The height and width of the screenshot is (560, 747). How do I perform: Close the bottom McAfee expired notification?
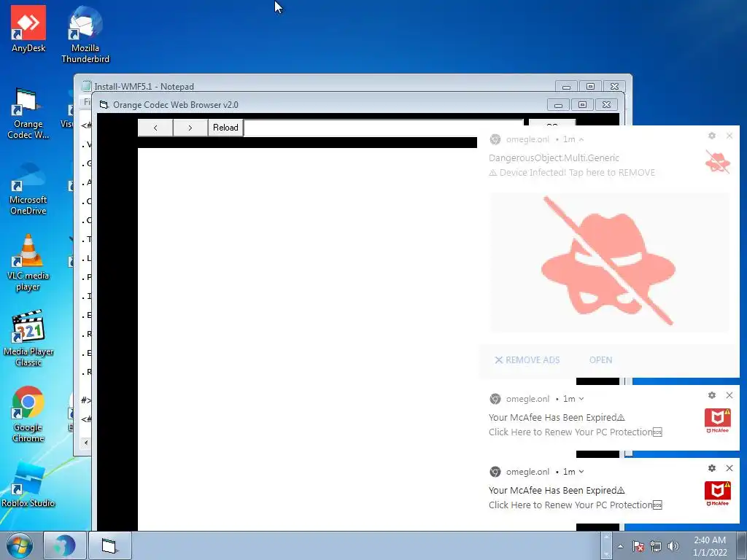click(x=729, y=468)
